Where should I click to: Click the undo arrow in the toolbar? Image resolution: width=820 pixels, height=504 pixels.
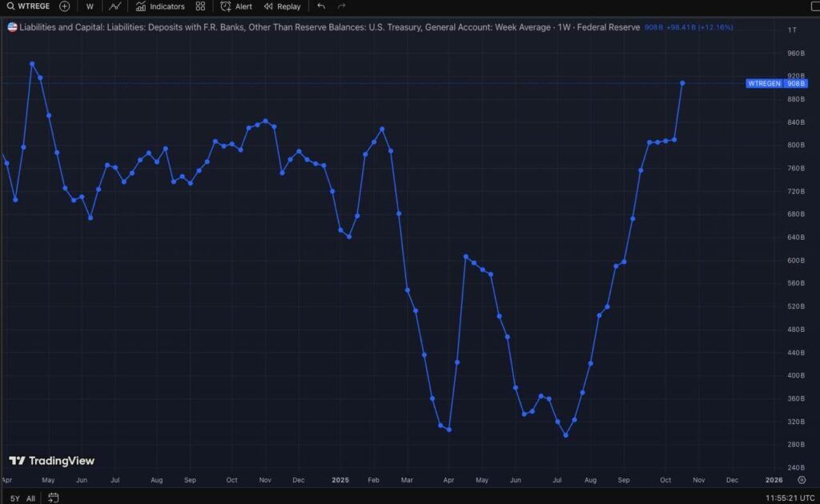tap(320, 6)
